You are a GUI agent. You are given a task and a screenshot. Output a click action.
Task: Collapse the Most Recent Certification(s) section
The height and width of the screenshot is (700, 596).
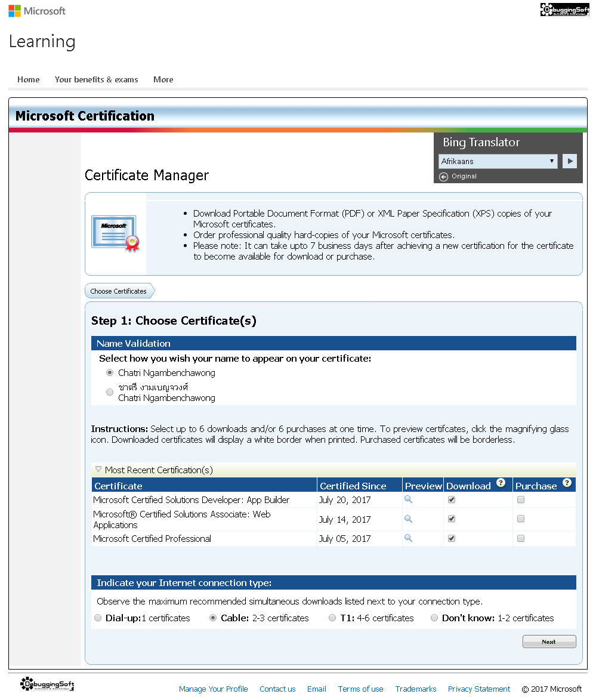click(98, 469)
